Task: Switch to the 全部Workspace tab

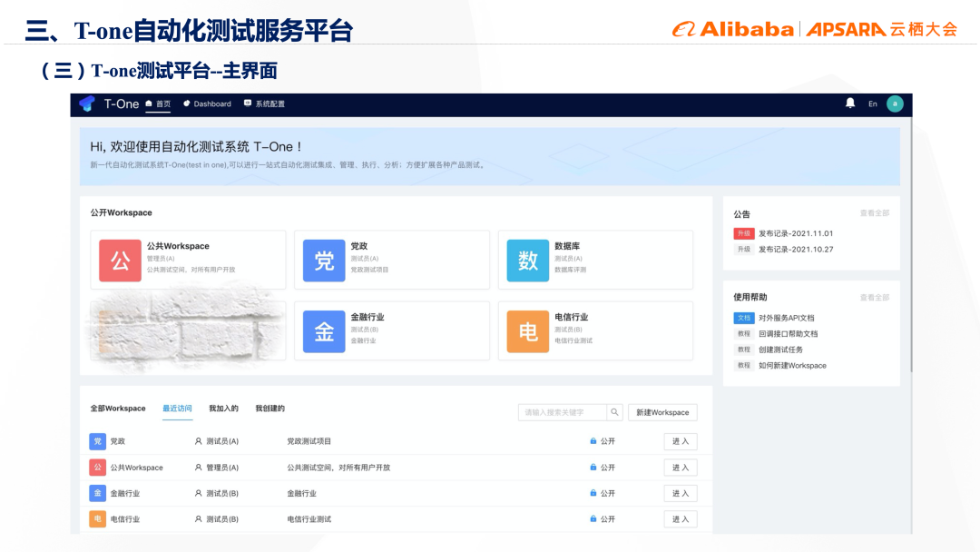Action: tap(118, 409)
